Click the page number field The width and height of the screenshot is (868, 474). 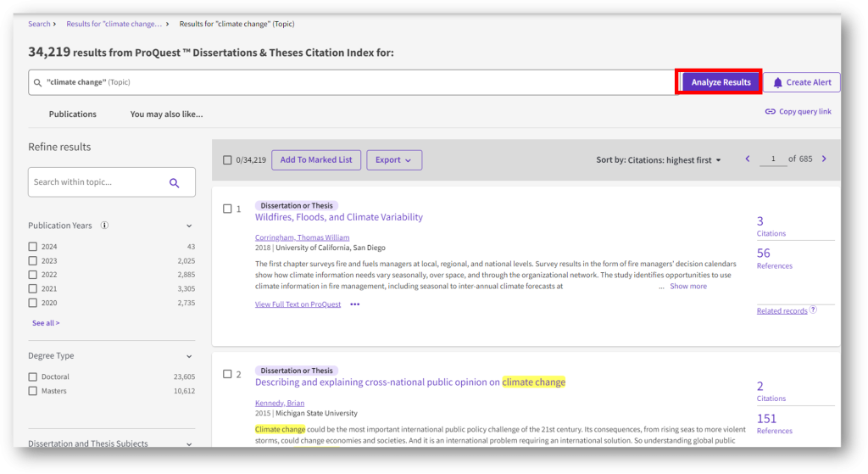pyautogui.click(x=773, y=159)
